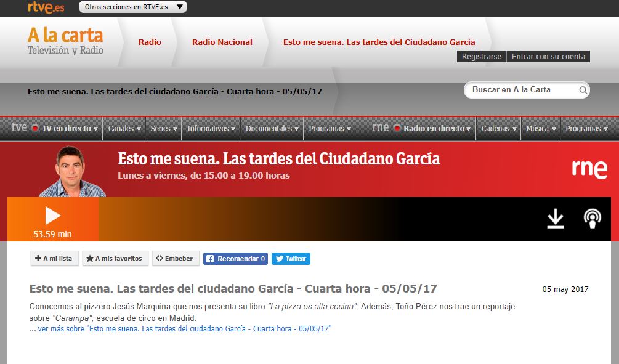Go to Radio breadcrumb
This screenshot has width=619, height=364.
150,42
